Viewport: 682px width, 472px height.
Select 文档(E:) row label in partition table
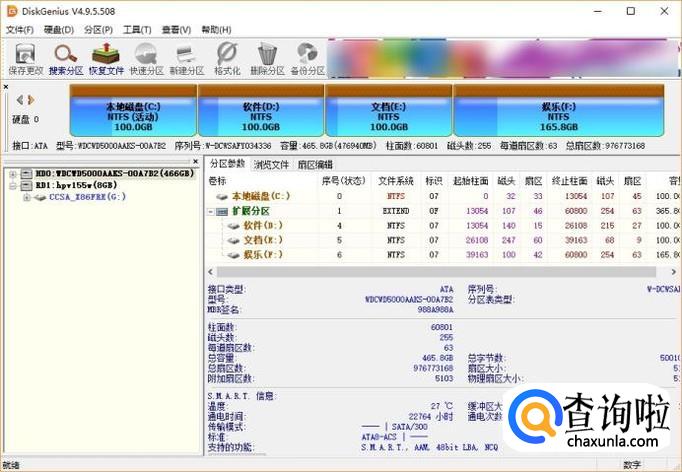coord(263,240)
